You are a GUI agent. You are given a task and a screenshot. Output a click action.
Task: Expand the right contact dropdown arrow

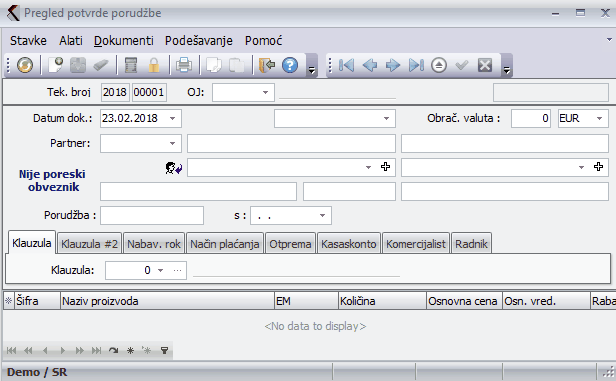(x=581, y=167)
